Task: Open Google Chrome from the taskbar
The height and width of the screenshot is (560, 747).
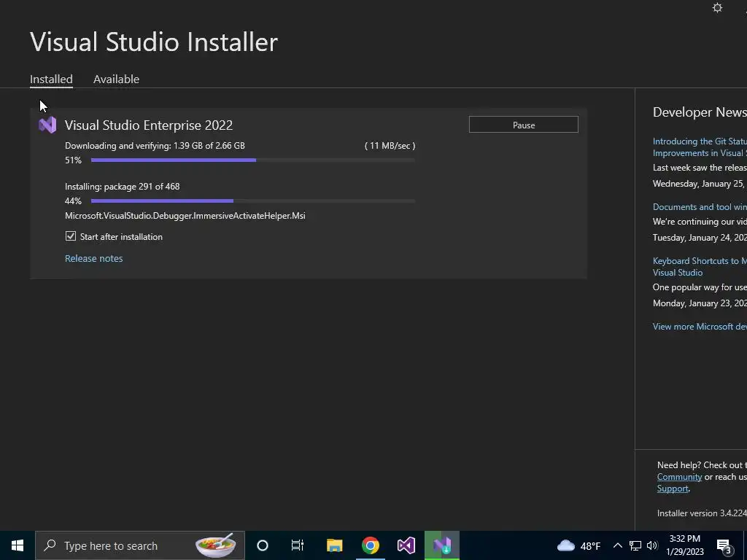Action: (370, 545)
